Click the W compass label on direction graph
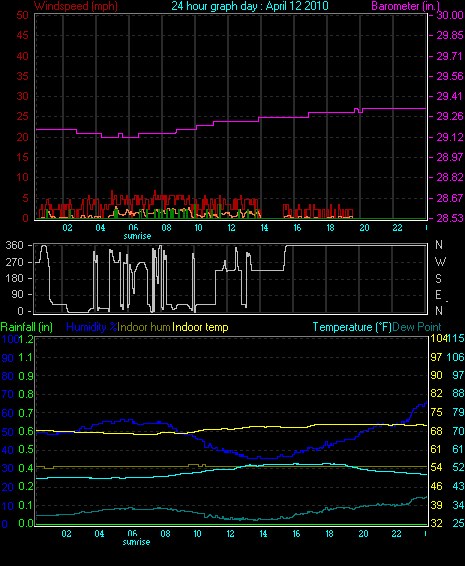The image size is (465, 566). click(x=440, y=261)
